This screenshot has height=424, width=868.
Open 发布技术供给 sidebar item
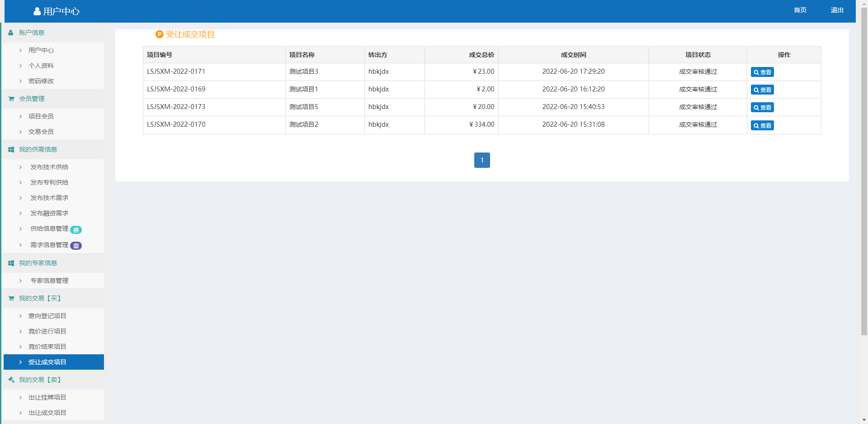click(x=53, y=167)
